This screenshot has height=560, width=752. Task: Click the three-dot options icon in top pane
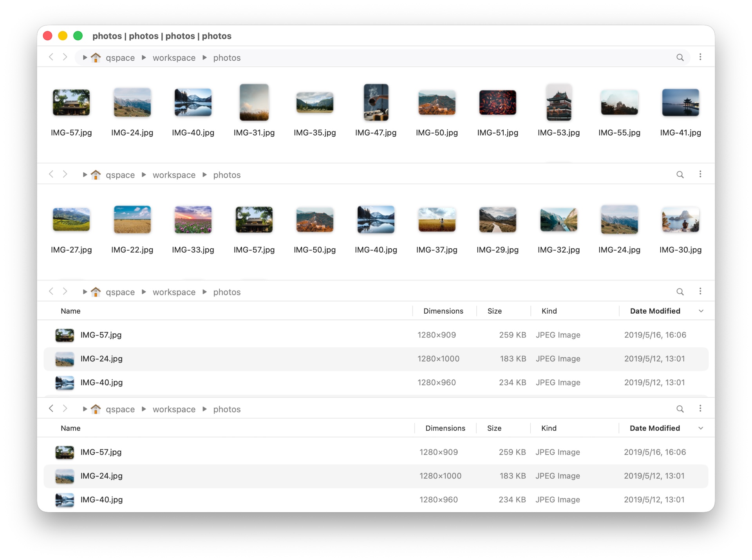coord(701,57)
